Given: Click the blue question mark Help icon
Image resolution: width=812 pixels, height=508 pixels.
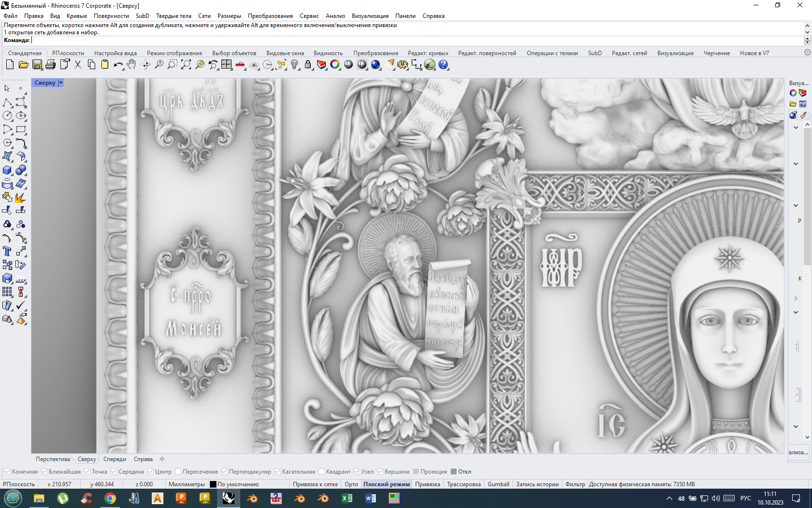Looking at the screenshot, I should pos(443,64).
